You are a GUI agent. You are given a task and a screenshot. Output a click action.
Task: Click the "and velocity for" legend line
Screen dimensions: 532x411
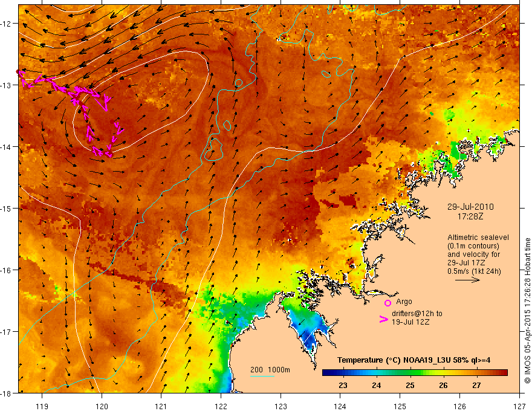[473, 254]
